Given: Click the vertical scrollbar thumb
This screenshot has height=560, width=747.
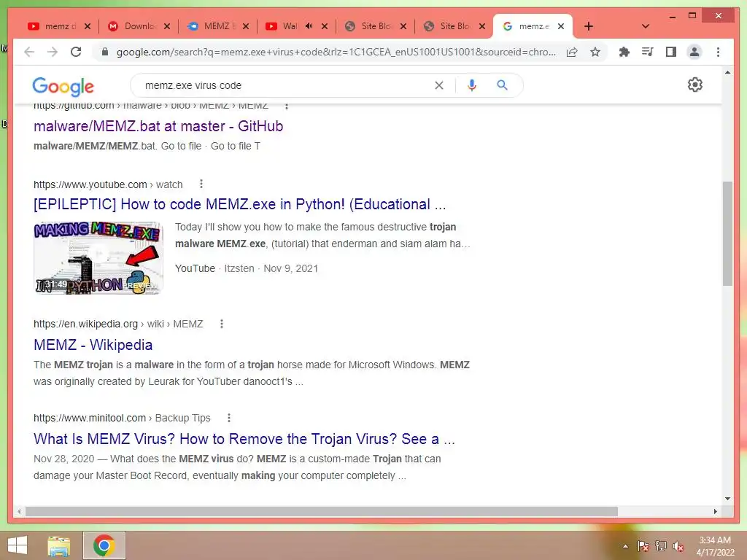Looking at the screenshot, I should pos(727,233).
